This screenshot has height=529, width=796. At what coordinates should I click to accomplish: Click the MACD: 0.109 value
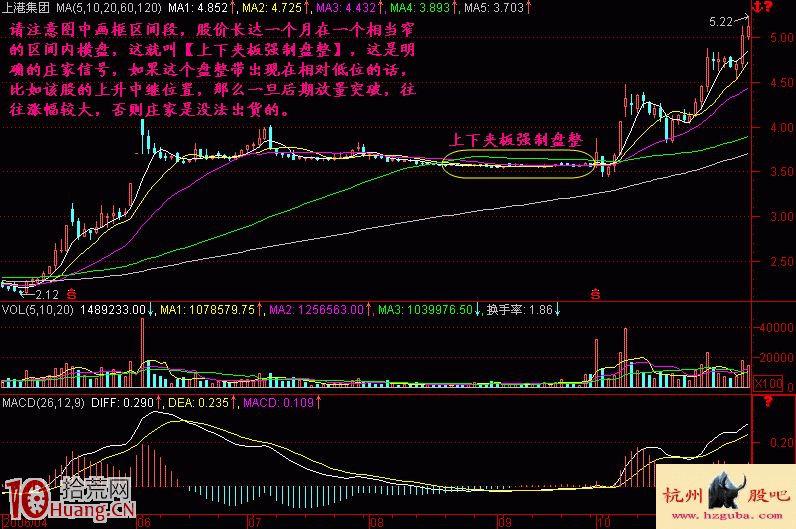click(x=278, y=403)
